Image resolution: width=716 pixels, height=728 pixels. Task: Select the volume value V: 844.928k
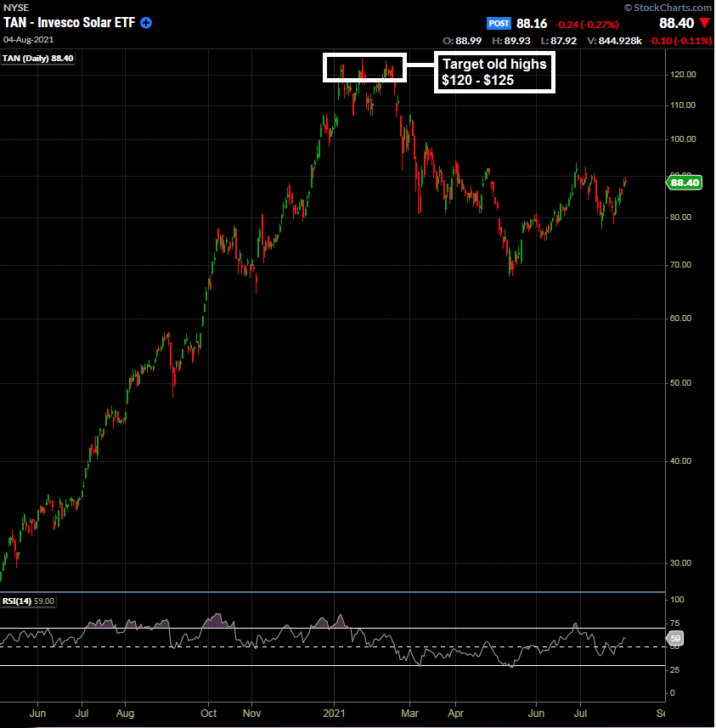(614, 41)
